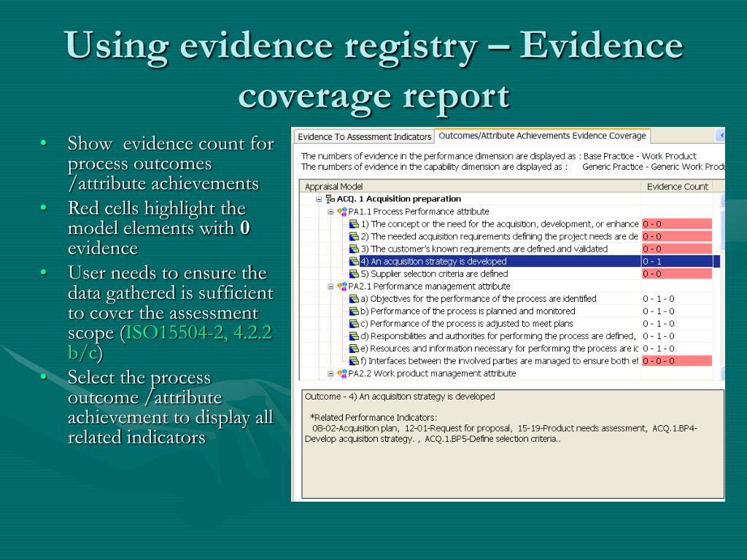The width and height of the screenshot is (747, 560).
Task: Click the PA2.2 attribute icon
Action: pos(342,374)
